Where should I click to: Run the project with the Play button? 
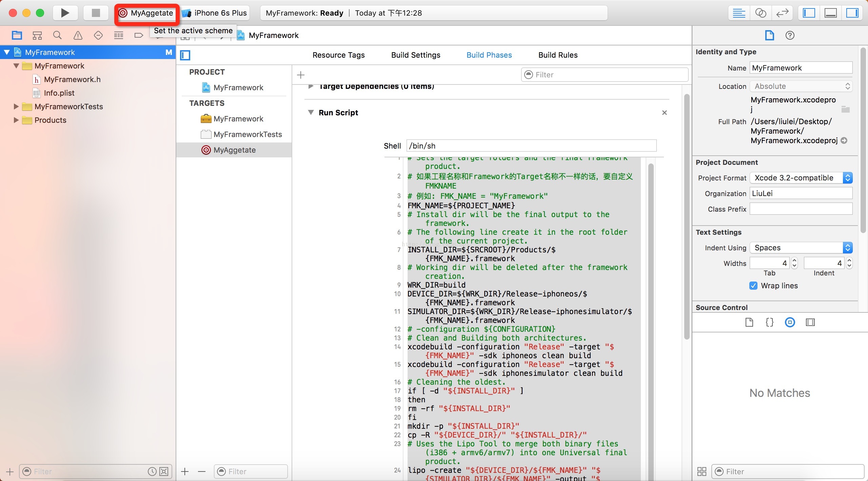point(65,13)
